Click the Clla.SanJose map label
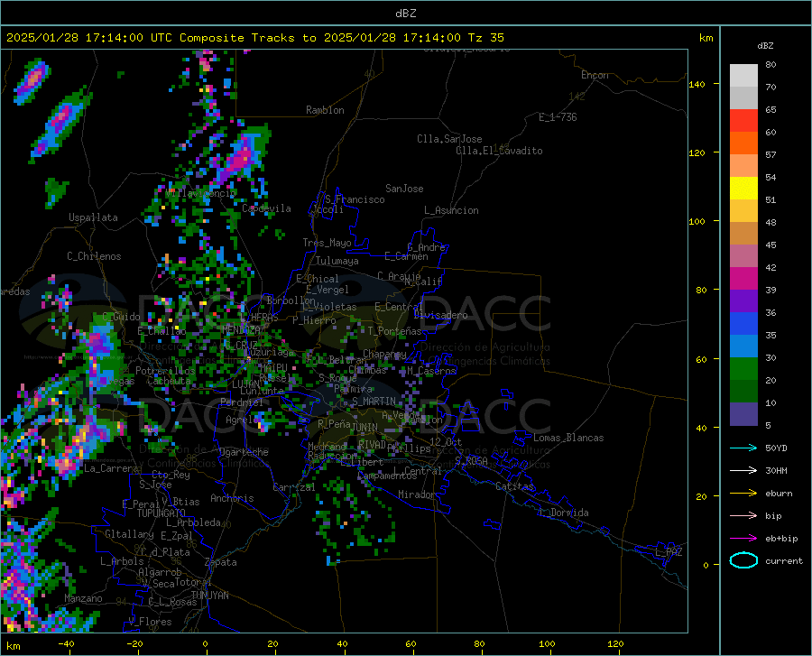The width and height of the screenshot is (812, 656). click(449, 139)
